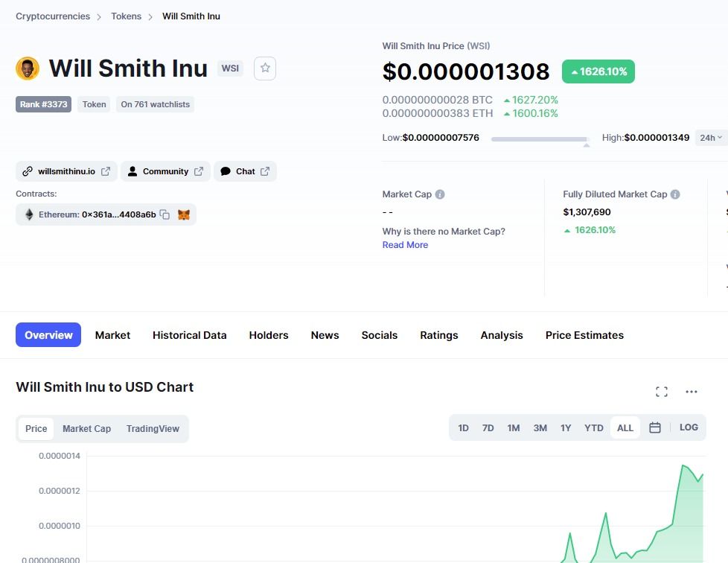Set chart range to 1M

click(514, 427)
